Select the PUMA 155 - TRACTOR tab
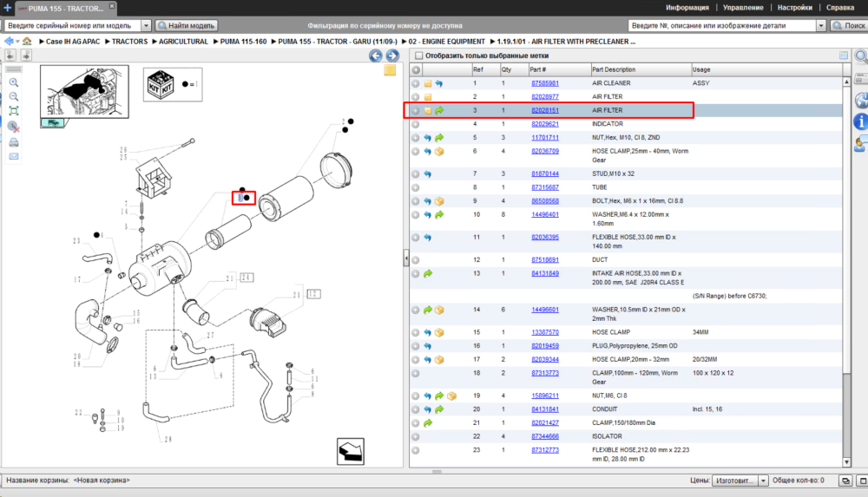The width and height of the screenshot is (868, 497). [x=65, y=9]
